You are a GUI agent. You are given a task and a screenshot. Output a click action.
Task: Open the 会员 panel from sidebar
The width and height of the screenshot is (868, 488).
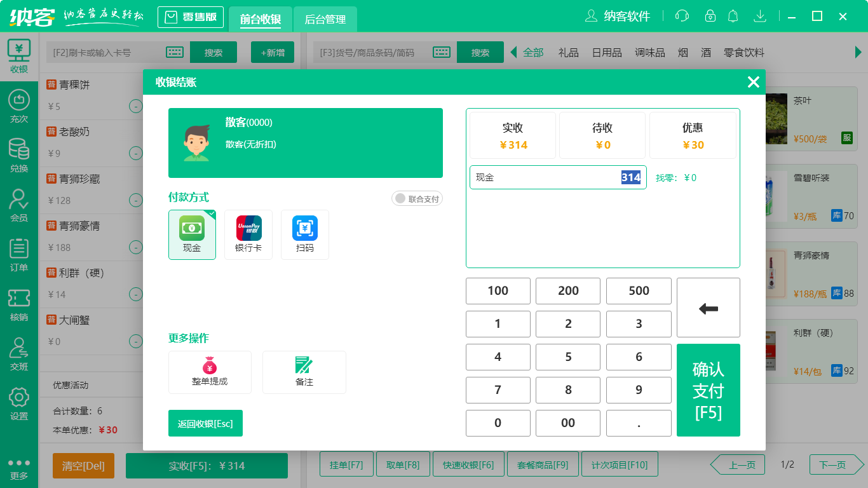[18, 204]
